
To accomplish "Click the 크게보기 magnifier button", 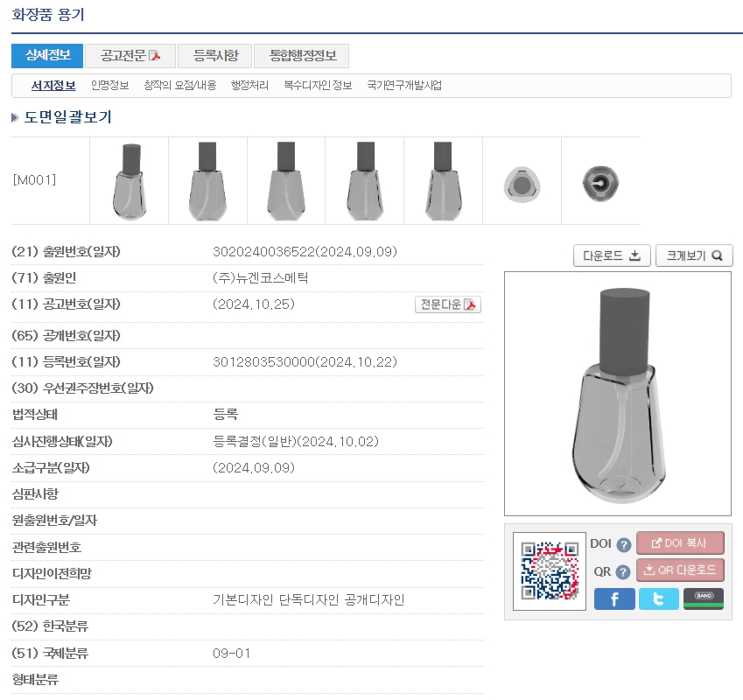I will [694, 255].
